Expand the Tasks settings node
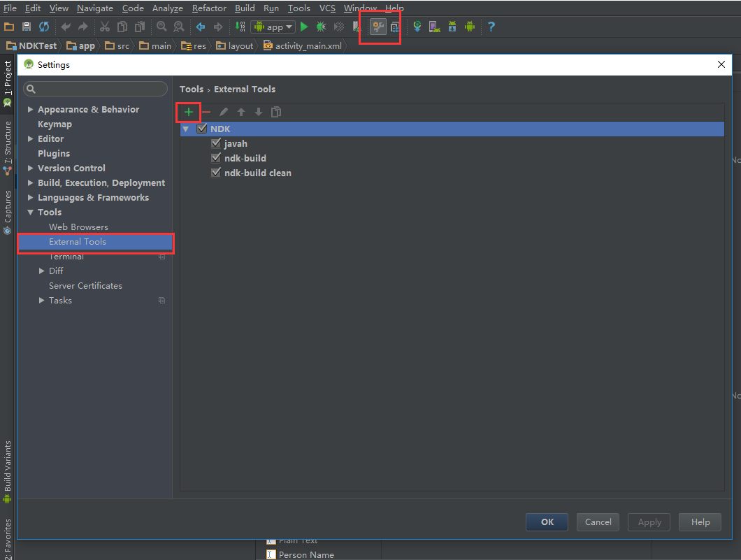This screenshot has height=560, width=741. click(41, 300)
